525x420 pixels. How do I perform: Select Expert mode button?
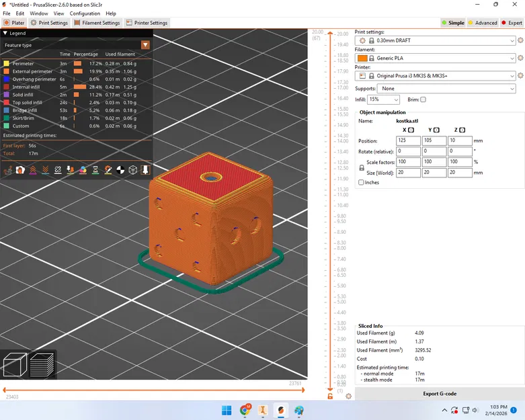(512, 23)
